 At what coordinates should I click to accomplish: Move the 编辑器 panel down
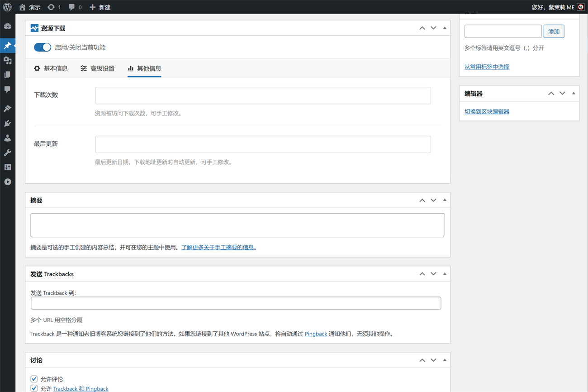tap(562, 93)
